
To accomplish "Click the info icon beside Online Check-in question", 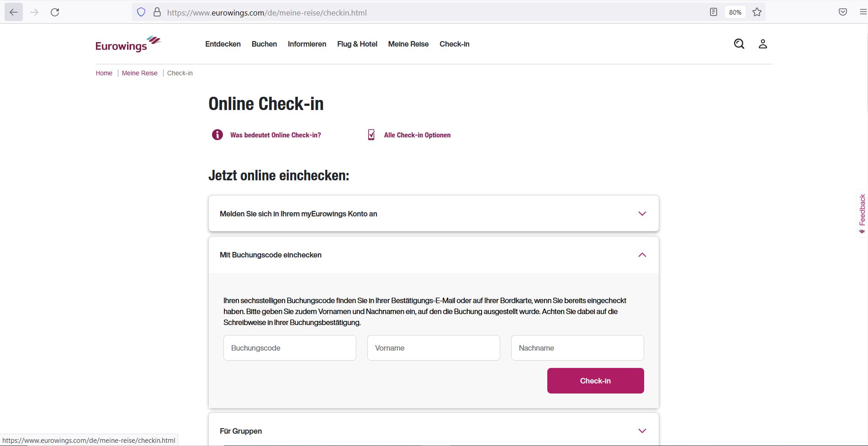I will point(217,135).
